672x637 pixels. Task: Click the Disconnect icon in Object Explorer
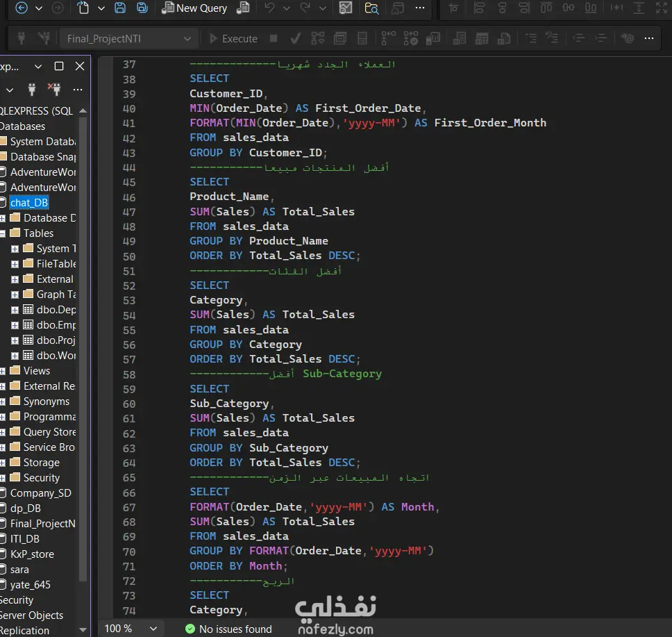[54, 90]
